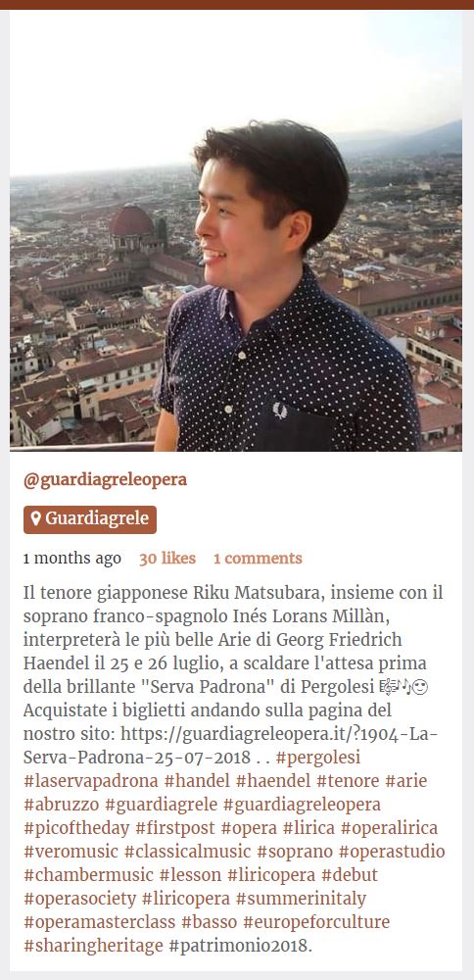The height and width of the screenshot is (980, 474).
Task: Open the post photo of the tenor
Action: tap(236, 230)
